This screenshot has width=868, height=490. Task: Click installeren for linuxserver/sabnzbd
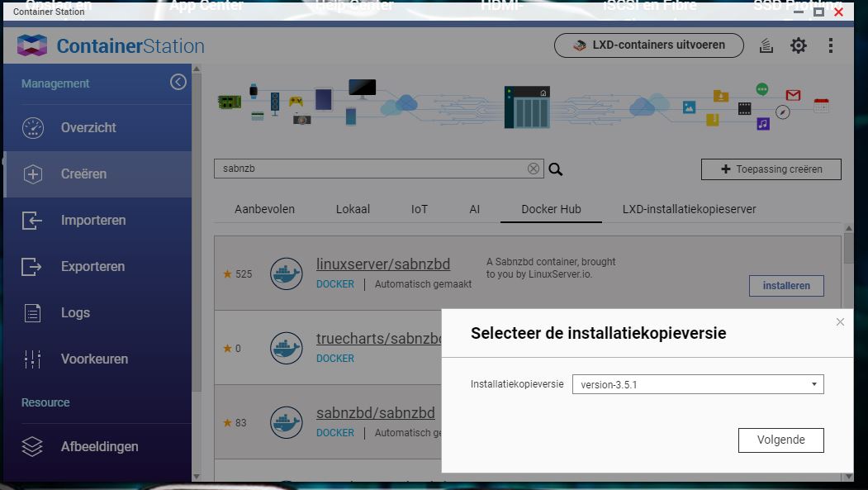pos(785,285)
